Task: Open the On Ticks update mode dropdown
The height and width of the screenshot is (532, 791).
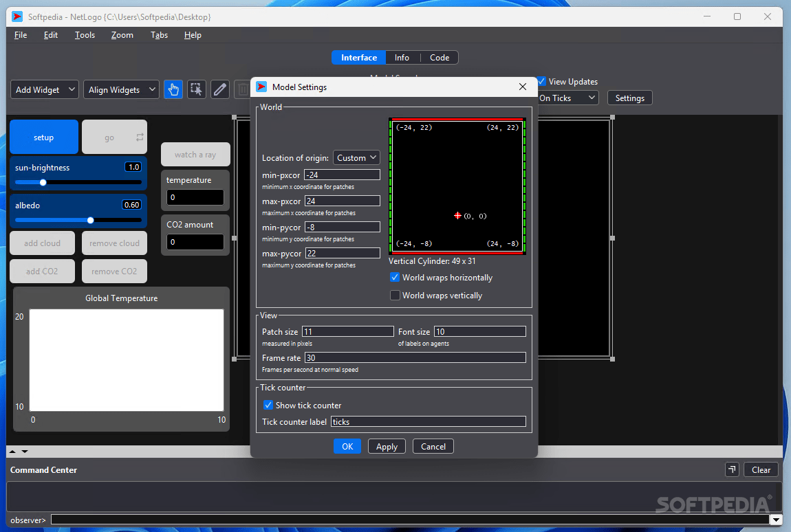Action: click(568, 98)
